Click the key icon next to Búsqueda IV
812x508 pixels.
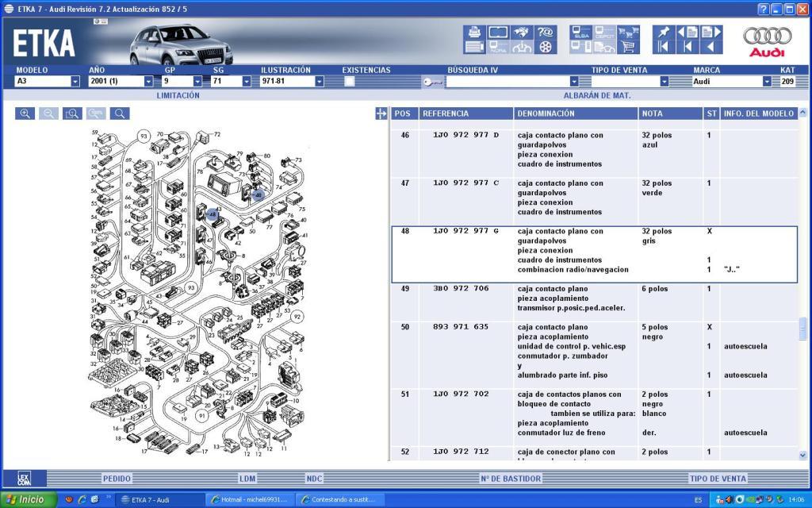tap(432, 82)
